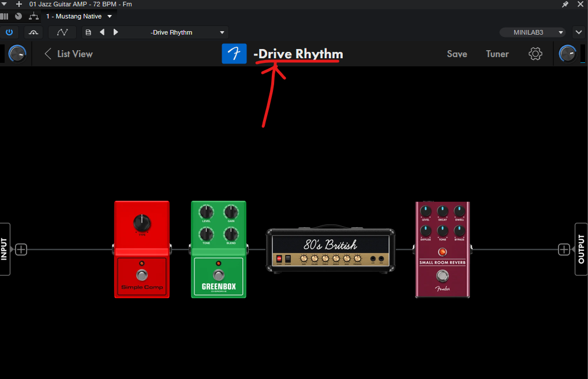Click the blue Fender logo icon
Viewport: 588px width, 379px height.
234,54
